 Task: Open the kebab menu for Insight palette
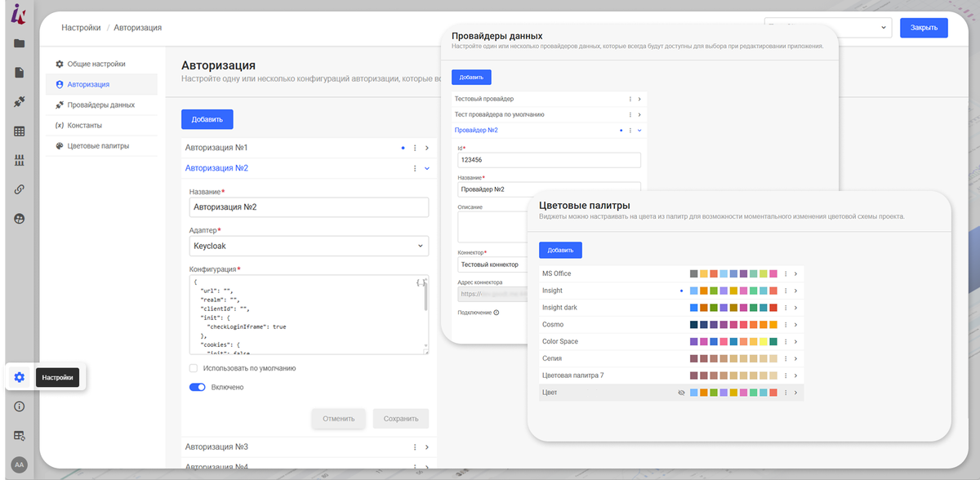click(x=786, y=291)
